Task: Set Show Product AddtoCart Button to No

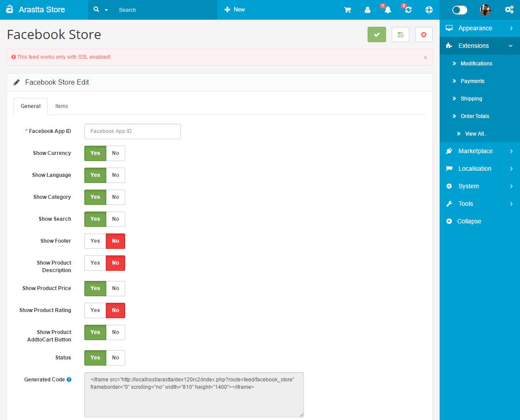Action: tap(116, 332)
